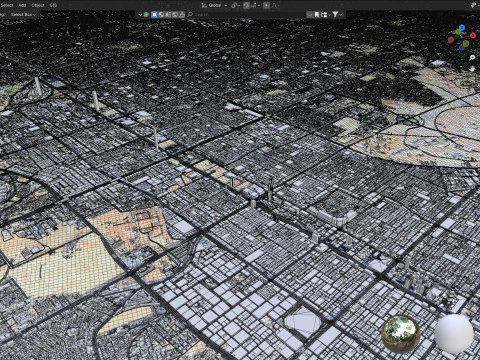Viewport: 480px width, 360px height.
Task: Open the Global transform orientation dropdown
Action: [218, 5]
